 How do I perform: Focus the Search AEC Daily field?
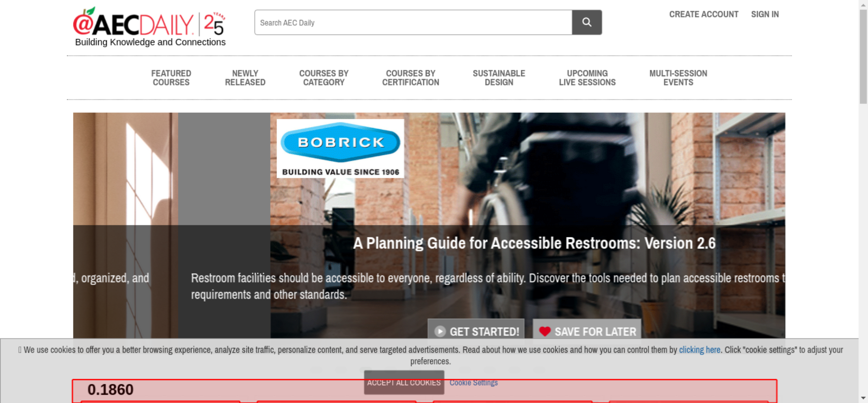pos(413,23)
